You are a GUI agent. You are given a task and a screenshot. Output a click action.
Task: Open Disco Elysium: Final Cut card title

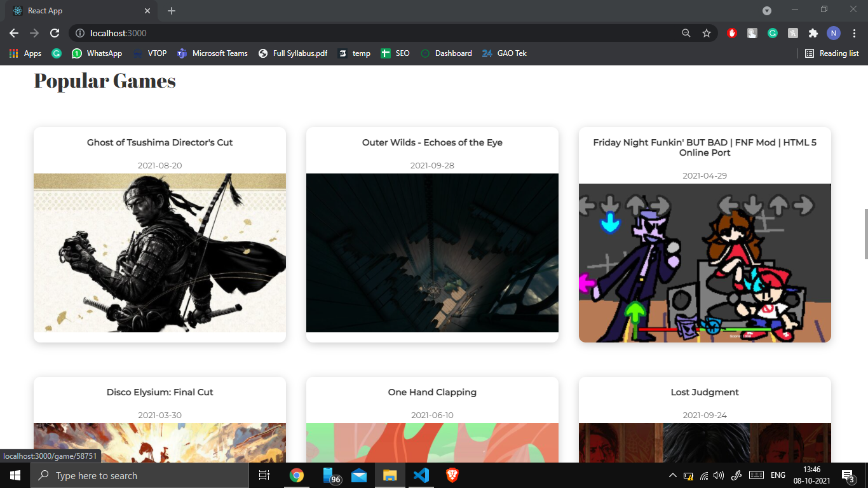[160, 392]
